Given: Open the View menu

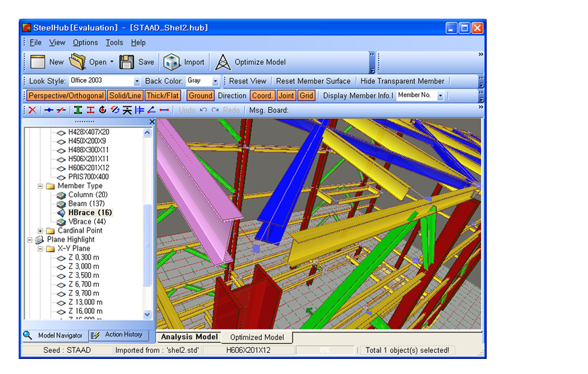Looking at the screenshot, I should (x=57, y=43).
